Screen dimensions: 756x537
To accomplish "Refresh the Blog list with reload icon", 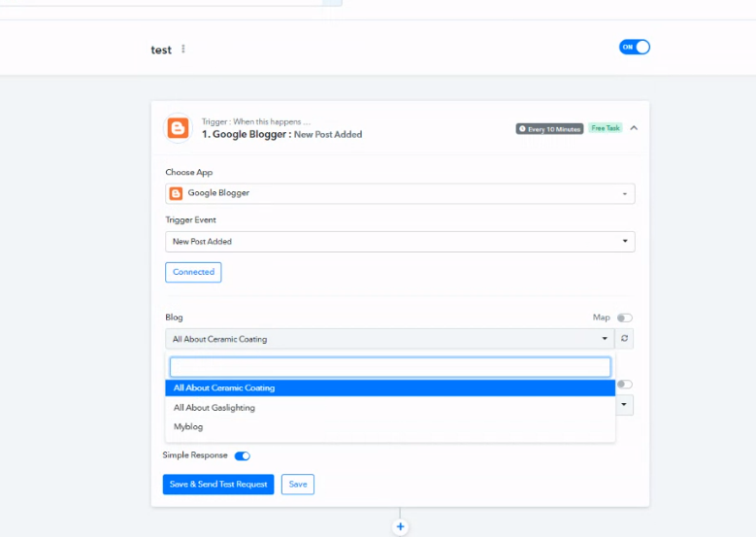I will point(624,338).
